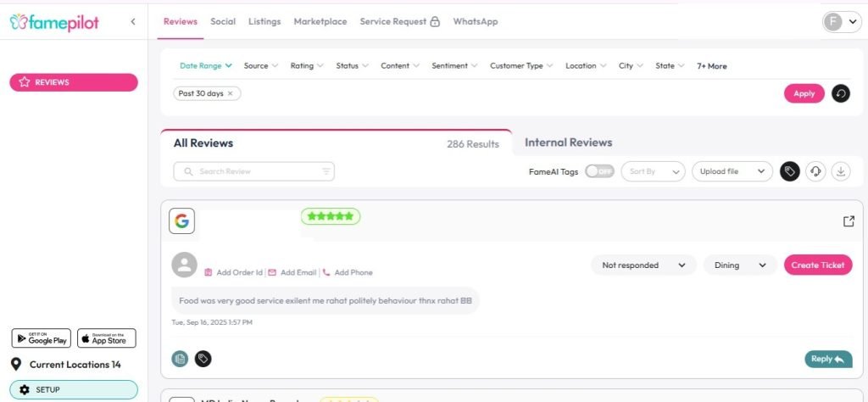Viewport: 868px width, 402px height.
Task: Expand the Date Range filter
Action: click(x=206, y=66)
